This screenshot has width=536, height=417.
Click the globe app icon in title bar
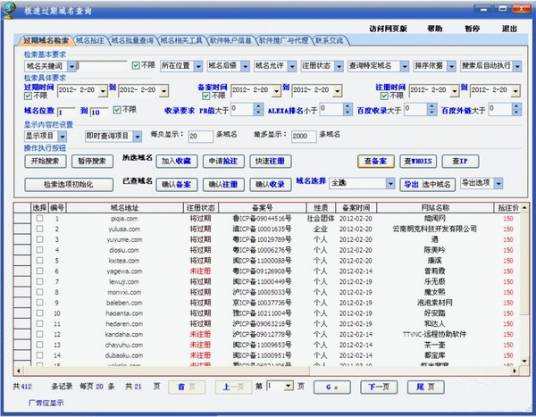(x=8, y=10)
